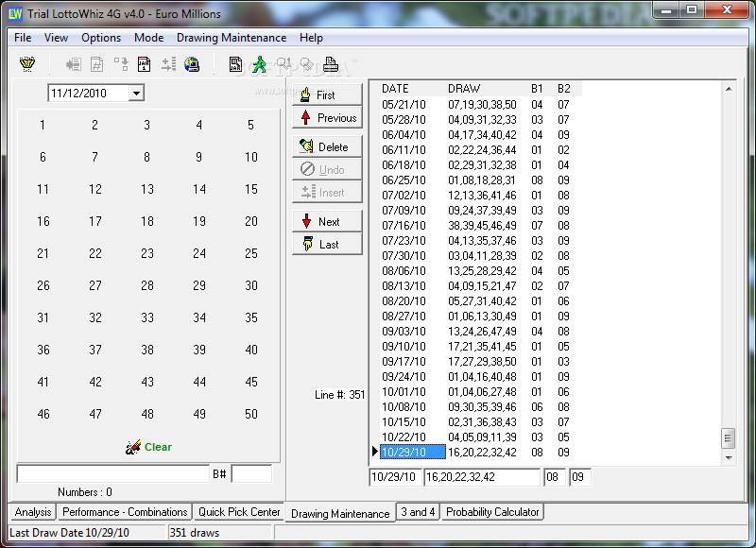This screenshot has height=548, width=756.
Task: Pick number 20 on the number grid
Action: (x=251, y=221)
